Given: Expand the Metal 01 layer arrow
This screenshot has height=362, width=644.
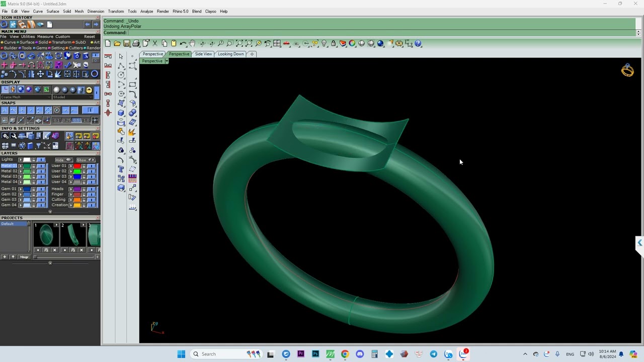Looking at the screenshot, I should coord(21,166).
